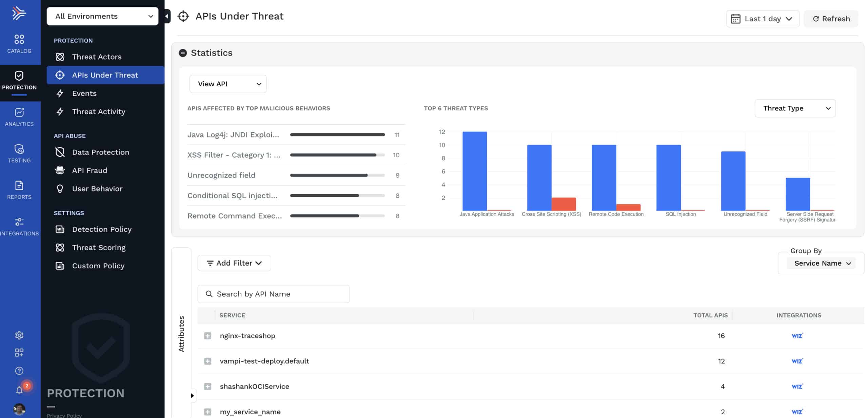Viewport: 868px width, 418px height.
Task: Open the Catalog section icon
Action: coord(19,43)
